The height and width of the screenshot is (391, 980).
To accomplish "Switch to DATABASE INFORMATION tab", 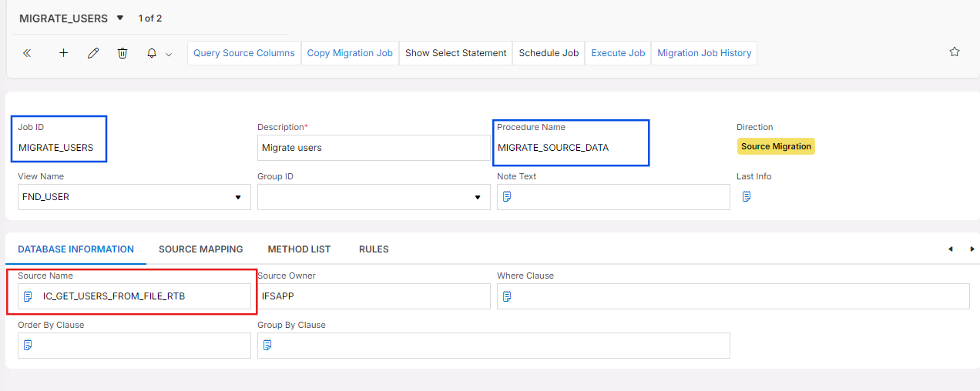I will (76, 249).
